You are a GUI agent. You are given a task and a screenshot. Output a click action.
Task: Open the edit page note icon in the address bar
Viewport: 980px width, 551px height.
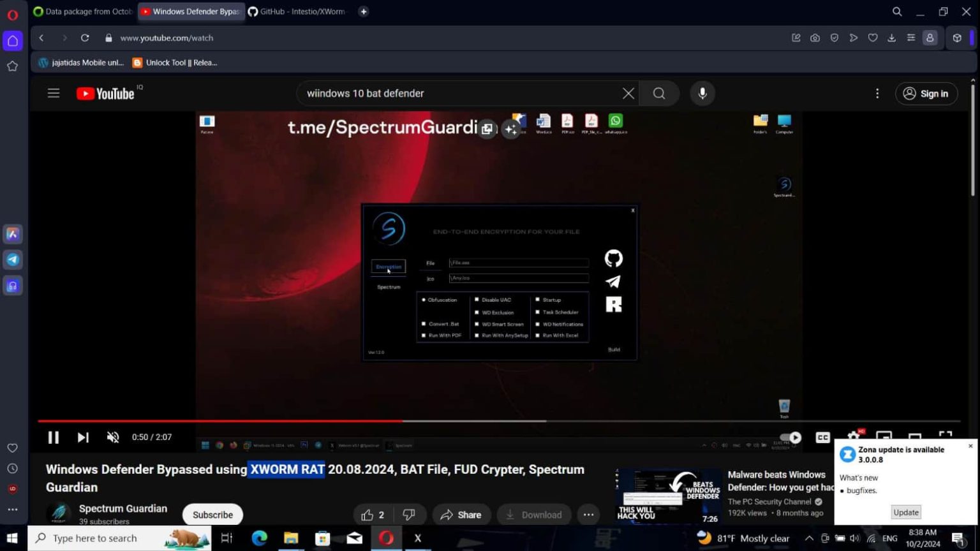coord(796,38)
